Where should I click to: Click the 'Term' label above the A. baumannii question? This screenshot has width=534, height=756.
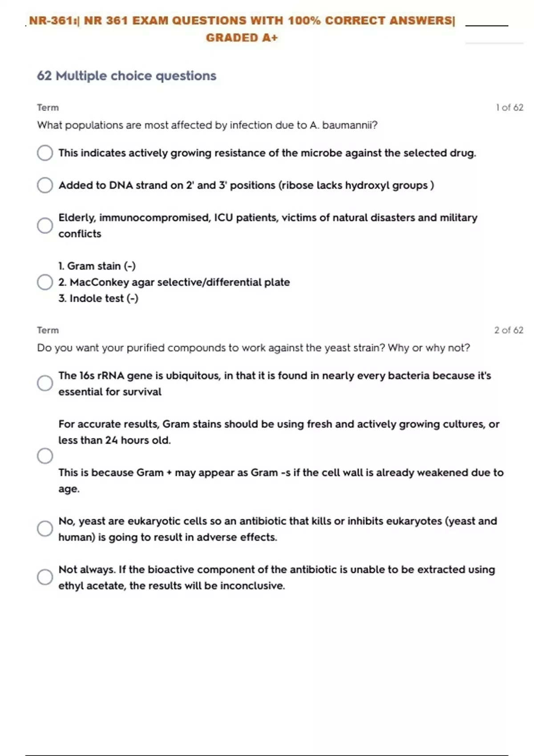click(x=48, y=108)
